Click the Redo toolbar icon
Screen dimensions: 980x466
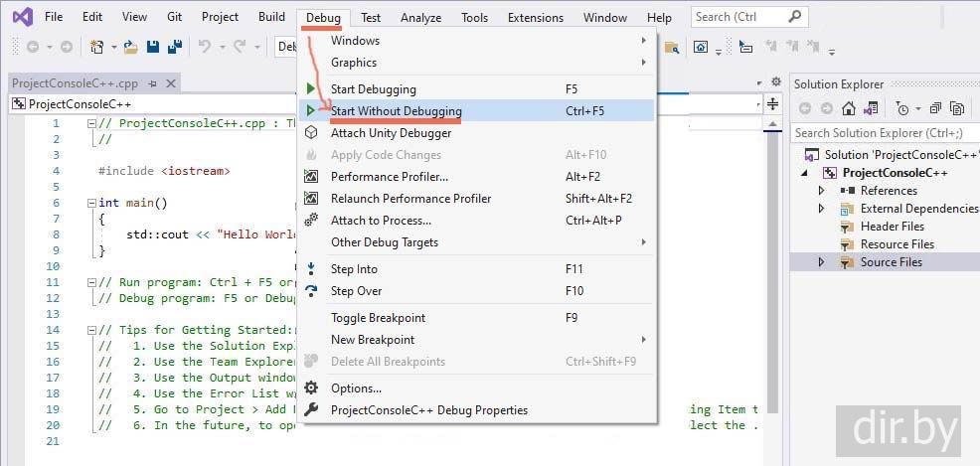[240, 47]
